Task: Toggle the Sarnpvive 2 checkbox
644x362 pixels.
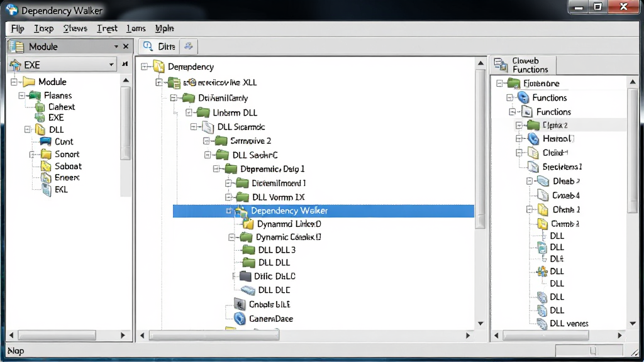Action: (206, 141)
